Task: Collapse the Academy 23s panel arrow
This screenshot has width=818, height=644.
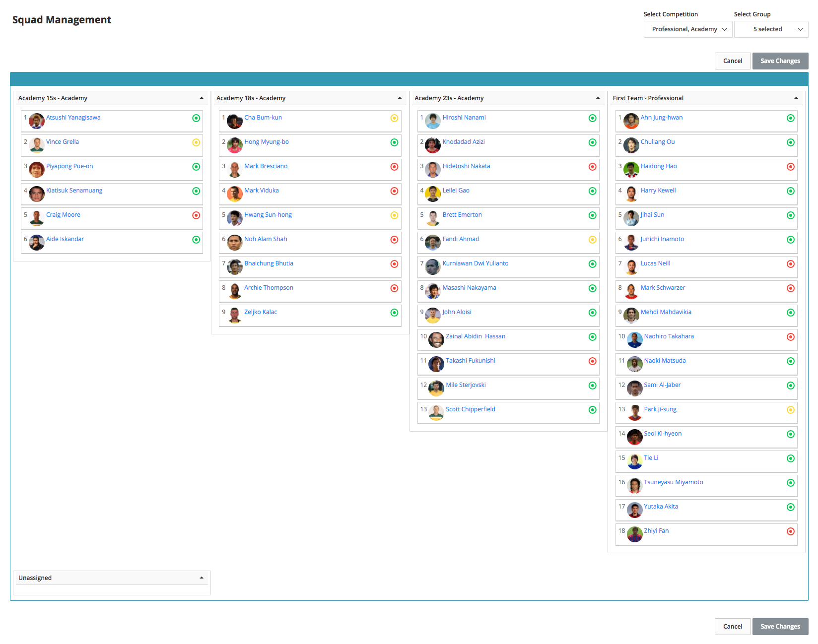Action: pos(598,98)
